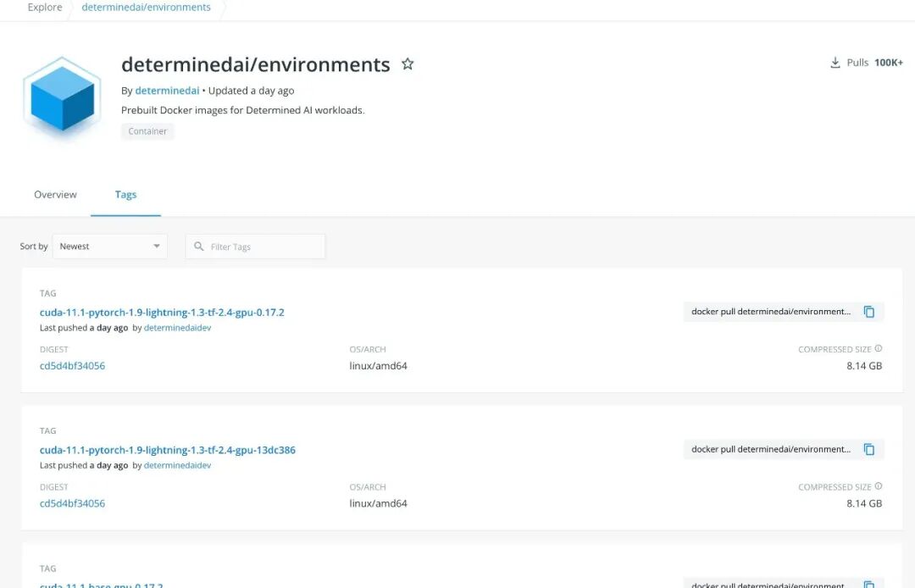Copy pull command for gpu-13dc386 tag
915x588 pixels.
(x=869, y=449)
